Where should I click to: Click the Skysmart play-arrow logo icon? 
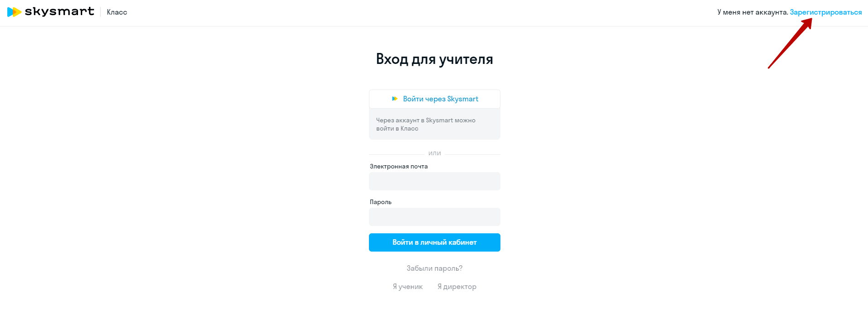click(x=14, y=12)
